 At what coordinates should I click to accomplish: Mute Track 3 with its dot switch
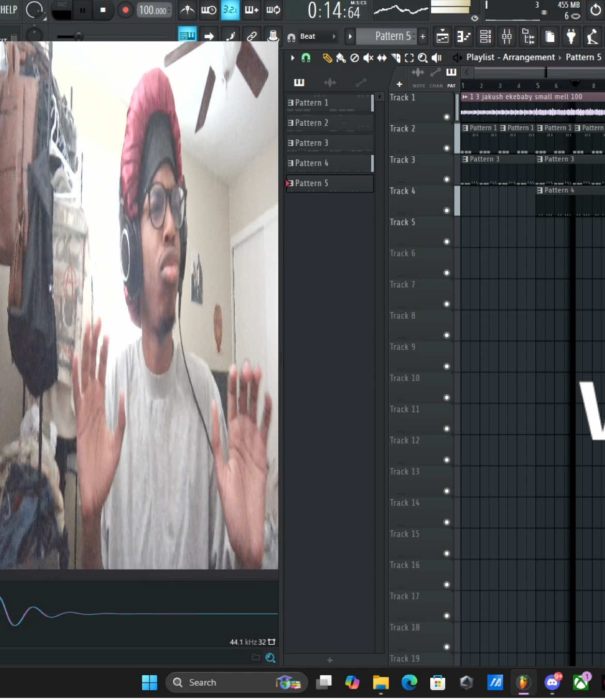(x=447, y=180)
